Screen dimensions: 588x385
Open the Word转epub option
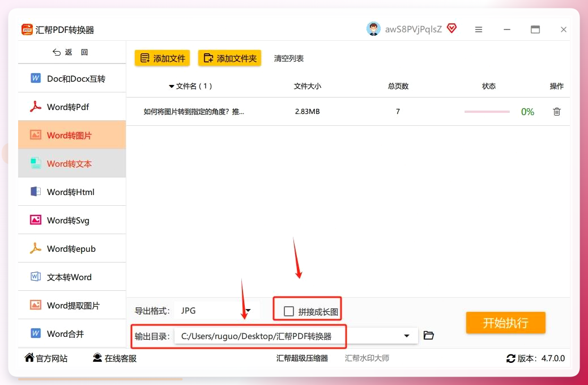coord(72,248)
